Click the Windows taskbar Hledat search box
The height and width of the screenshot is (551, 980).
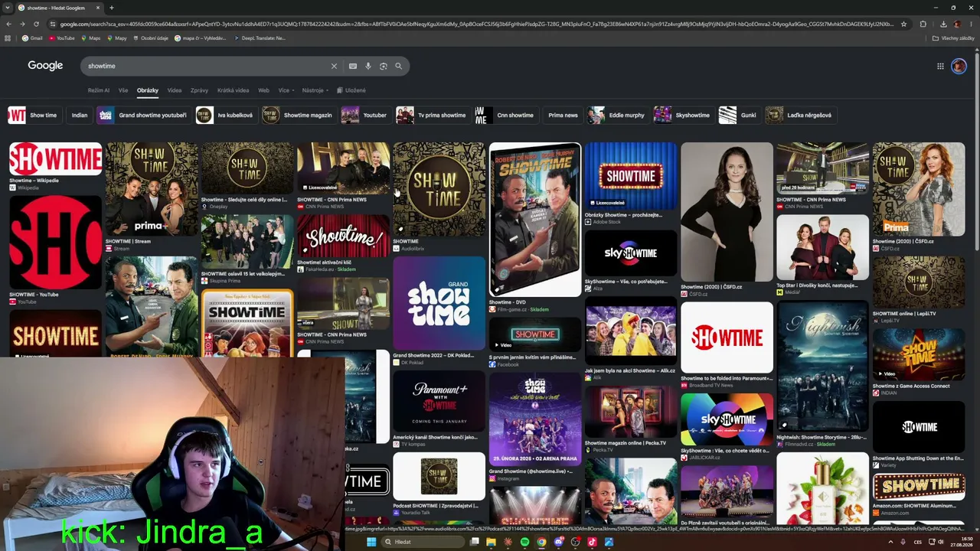[x=423, y=542]
